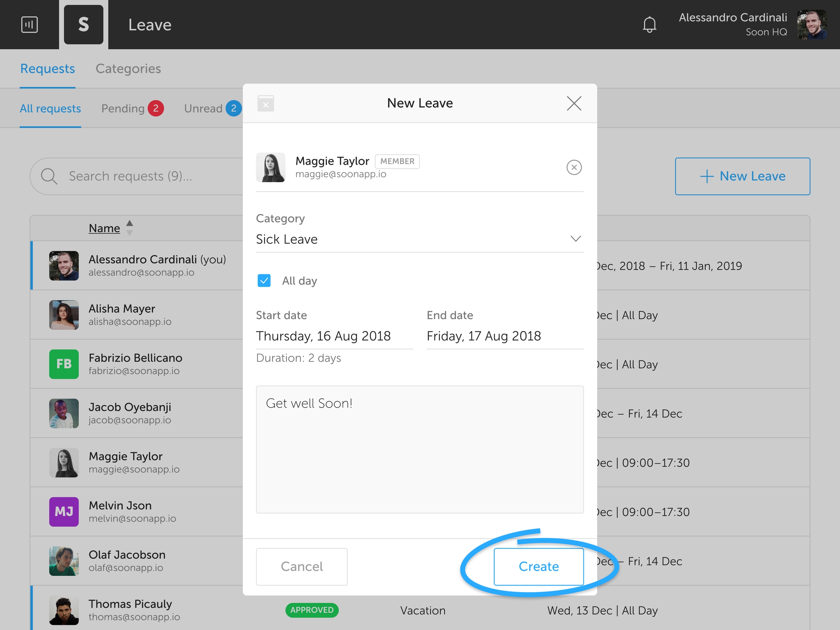Click the Cancel button
The height and width of the screenshot is (630, 840).
point(302,566)
